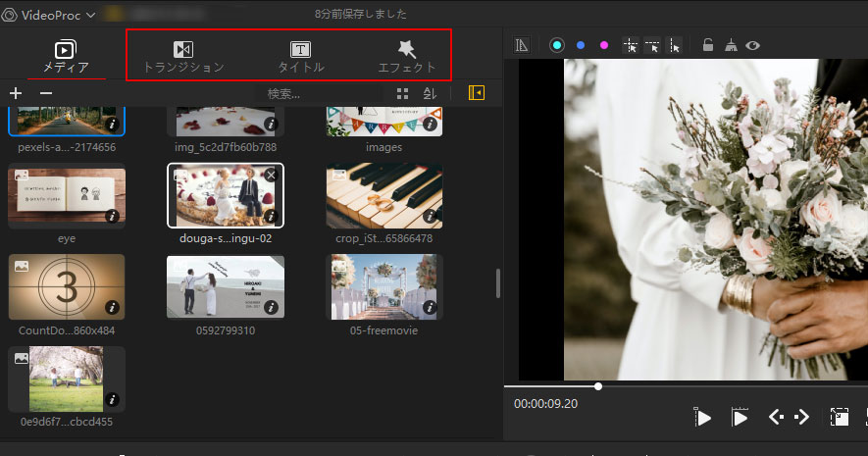Viewport: 868px width, 456px height.
Task: Open the トランジション tab
Action: [x=183, y=57]
